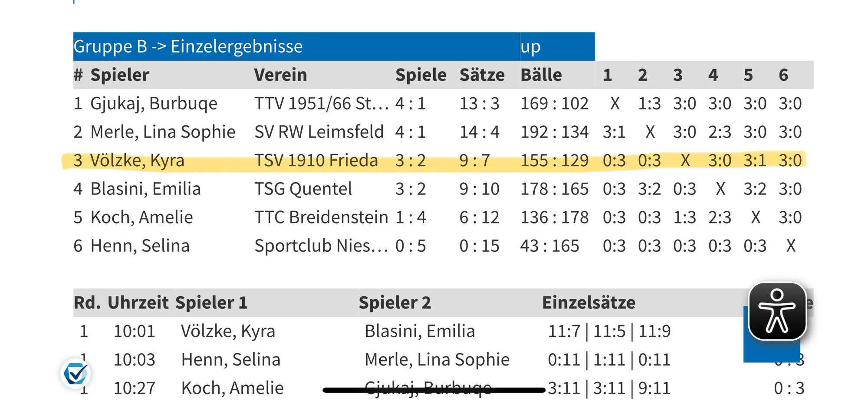This screenshot has height=401, width=868.
Task: Click the 10:01 match time entry
Action: pos(134,331)
